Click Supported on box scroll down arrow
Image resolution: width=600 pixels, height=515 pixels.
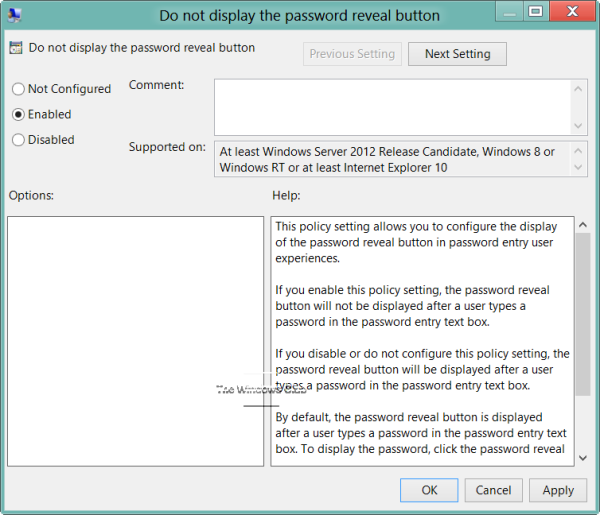pyautogui.click(x=579, y=168)
